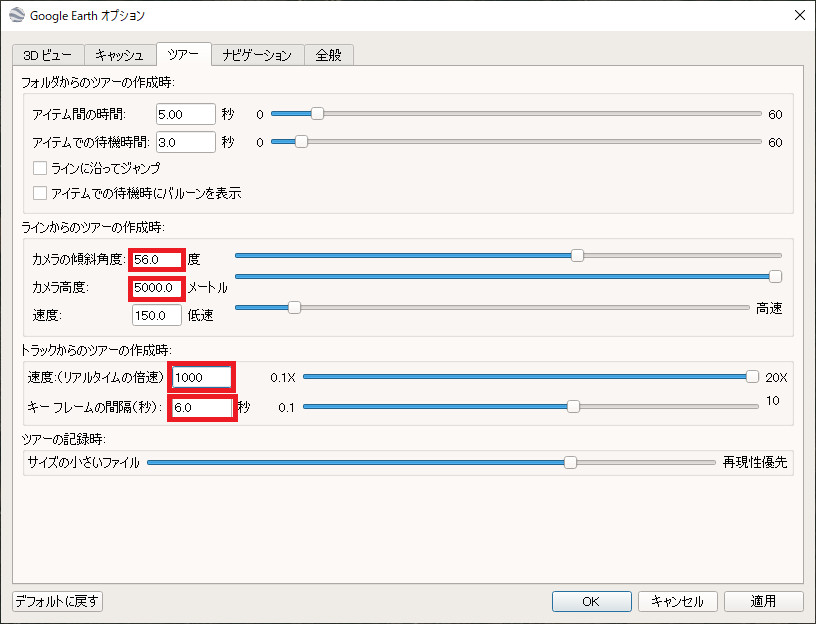The width and height of the screenshot is (816, 624).
Task: Click the カメラ高度 slider handle
Action: [775, 276]
